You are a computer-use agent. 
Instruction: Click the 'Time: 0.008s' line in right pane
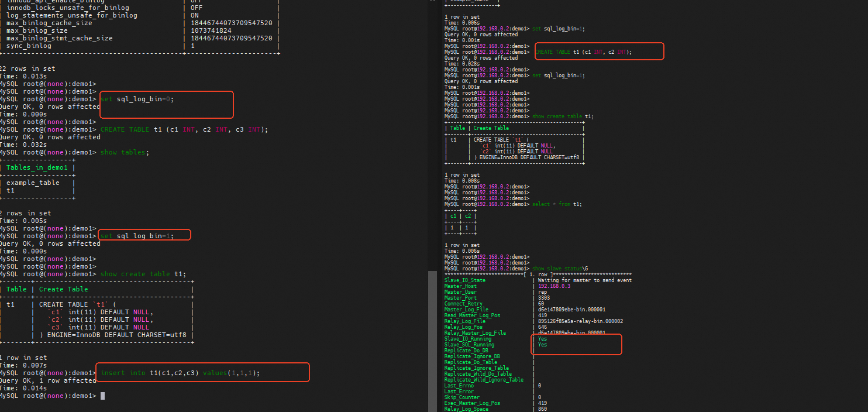tap(462, 181)
